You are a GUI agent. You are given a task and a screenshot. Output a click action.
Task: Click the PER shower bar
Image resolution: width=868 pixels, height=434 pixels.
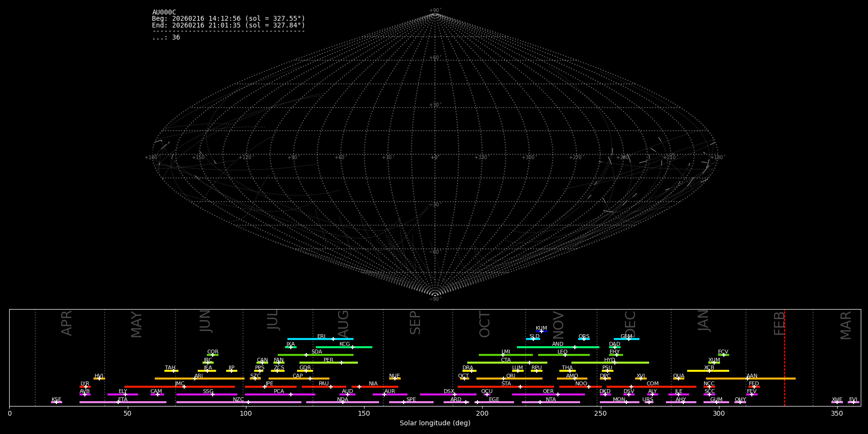328,363
